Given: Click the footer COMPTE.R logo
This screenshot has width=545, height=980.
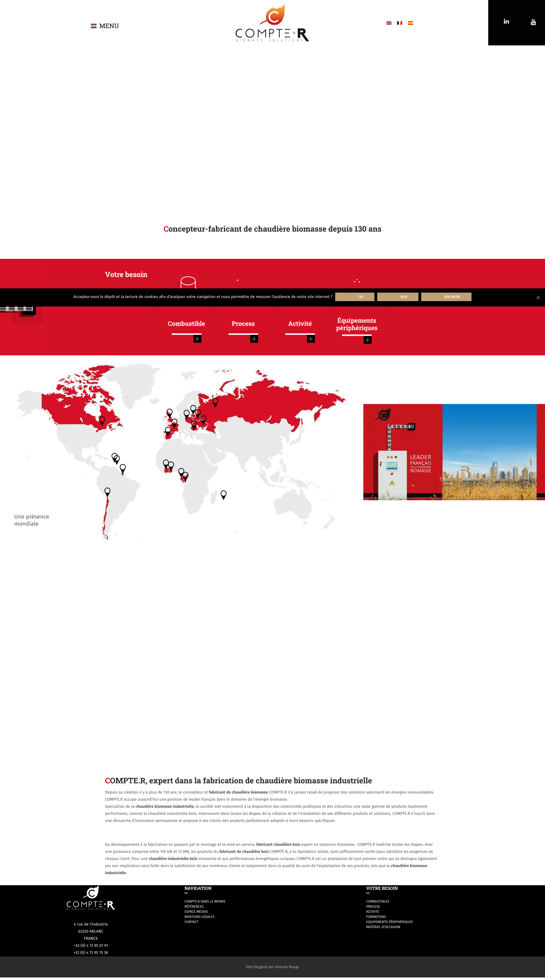Looking at the screenshot, I should pos(91,898).
